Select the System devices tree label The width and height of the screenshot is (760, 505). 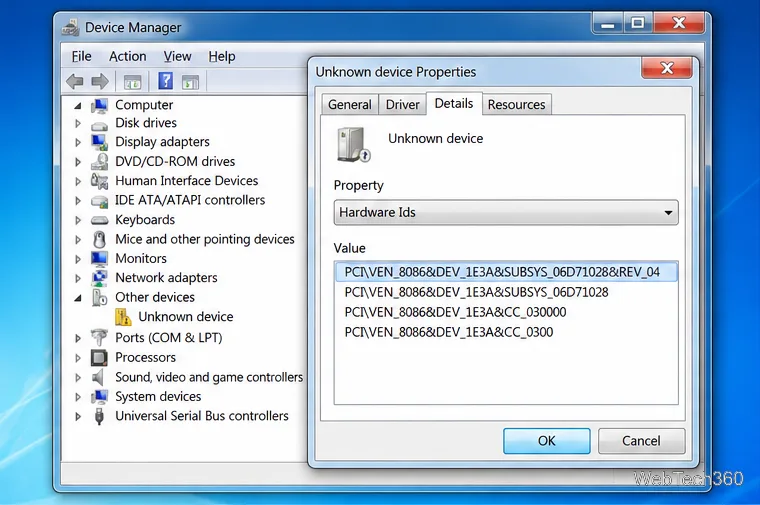point(158,396)
